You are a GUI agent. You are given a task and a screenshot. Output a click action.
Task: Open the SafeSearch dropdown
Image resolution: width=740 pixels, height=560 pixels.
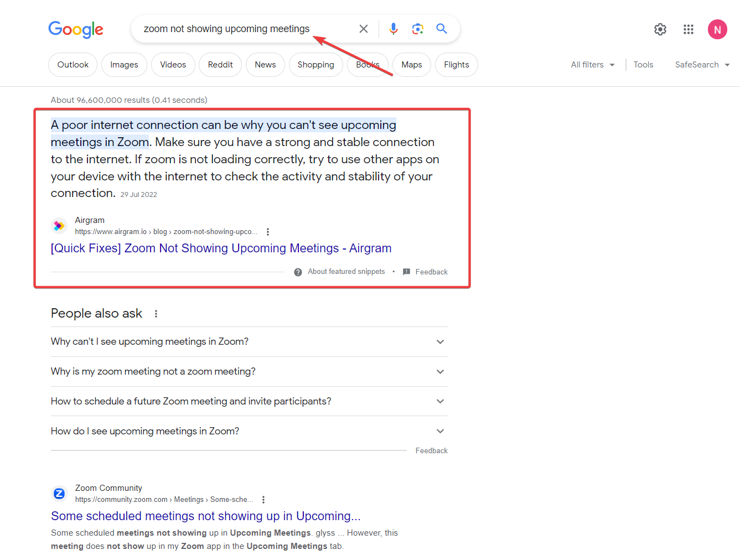(x=702, y=65)
